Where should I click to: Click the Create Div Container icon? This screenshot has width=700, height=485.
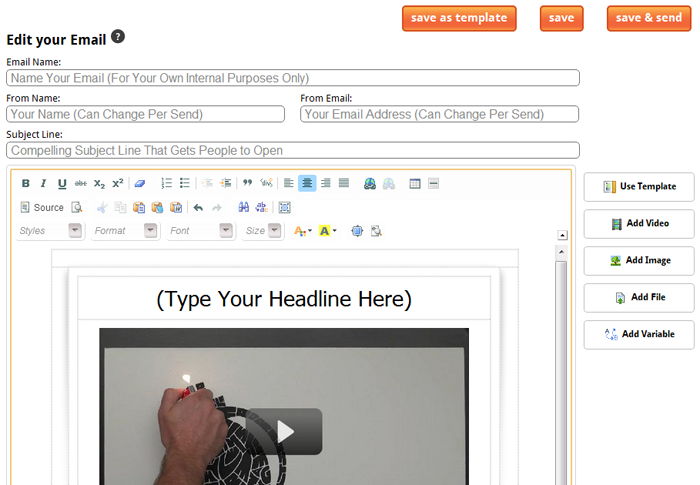tap(267, 183)
